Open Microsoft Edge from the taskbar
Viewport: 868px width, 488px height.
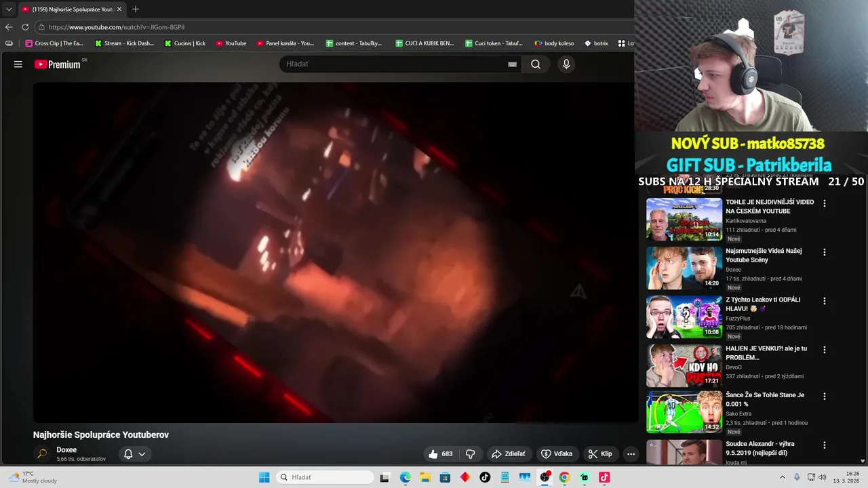pyautogui.click(x=406, y=477)
